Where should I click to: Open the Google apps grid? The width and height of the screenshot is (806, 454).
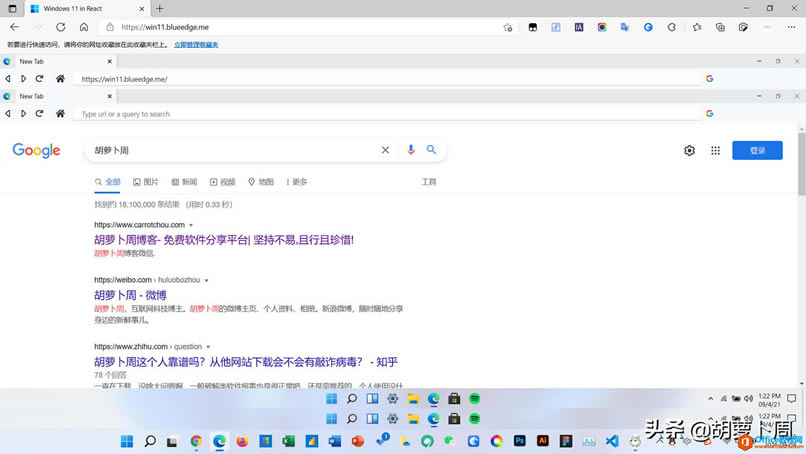(716, 151)
